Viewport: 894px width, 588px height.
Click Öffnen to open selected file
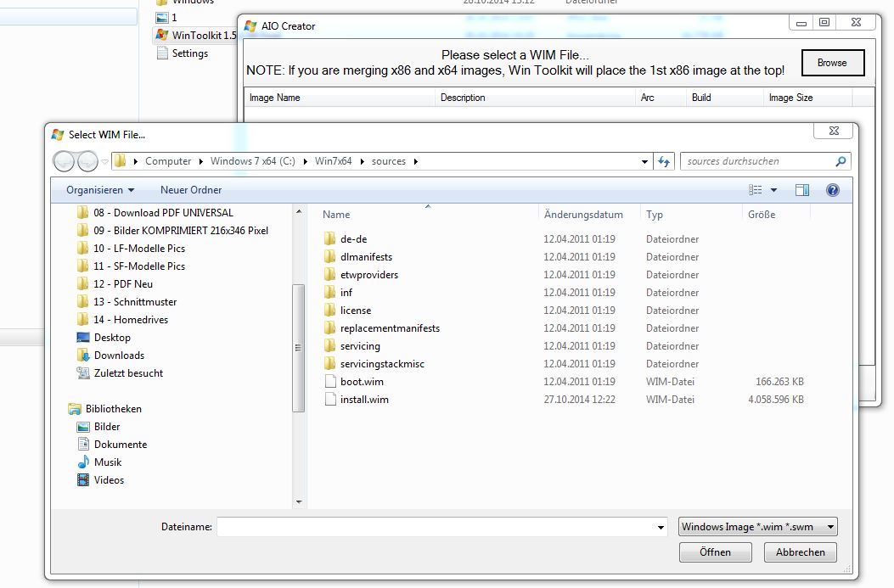point(715,552)
